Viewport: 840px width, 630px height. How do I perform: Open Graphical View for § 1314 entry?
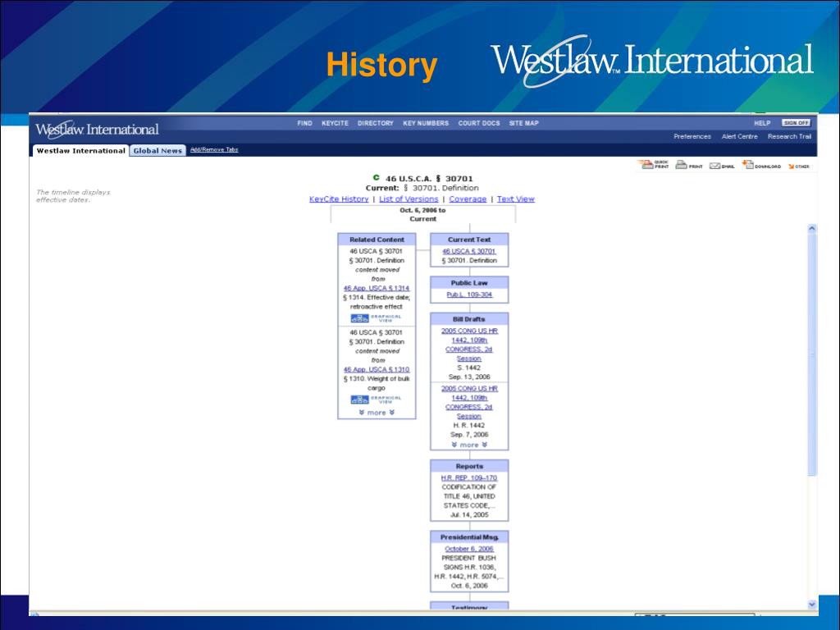pos(376,318)
